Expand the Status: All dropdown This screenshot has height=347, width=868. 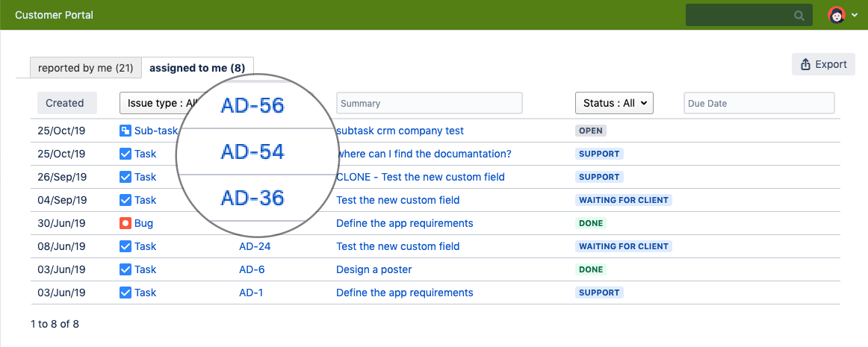pos(613,103)
